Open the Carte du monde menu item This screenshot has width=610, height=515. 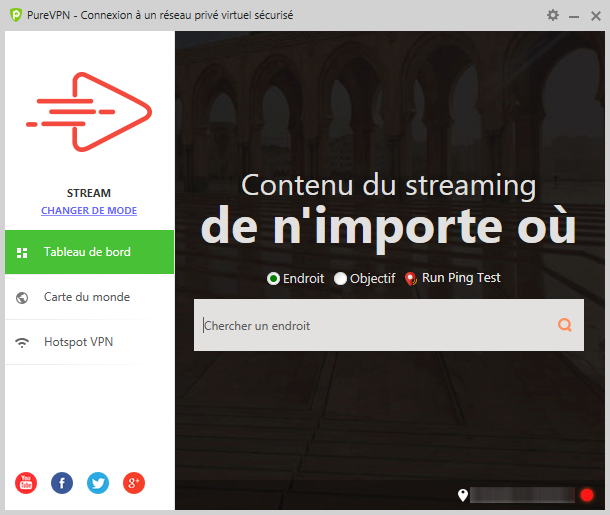coord(89,297)
